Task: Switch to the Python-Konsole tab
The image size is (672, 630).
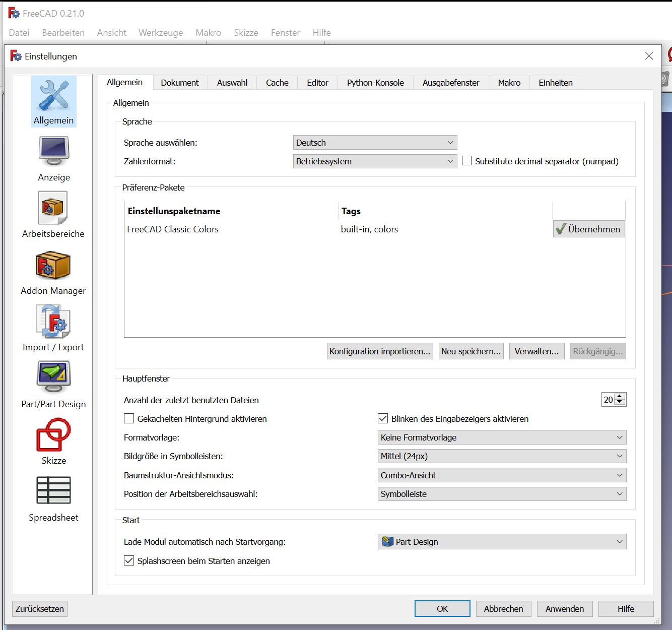Action: (375, 82)
